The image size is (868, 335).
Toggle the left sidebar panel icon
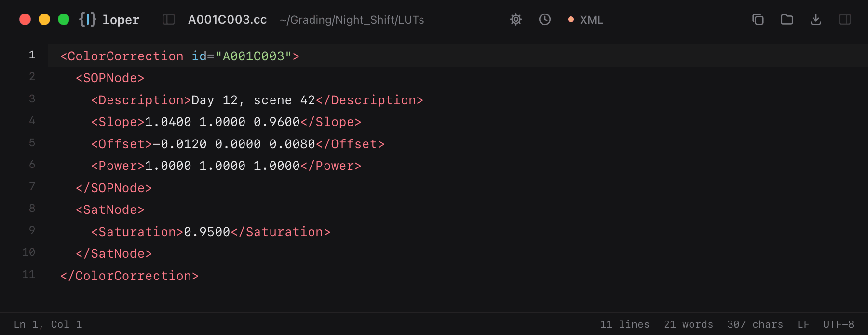coord(169,19)
